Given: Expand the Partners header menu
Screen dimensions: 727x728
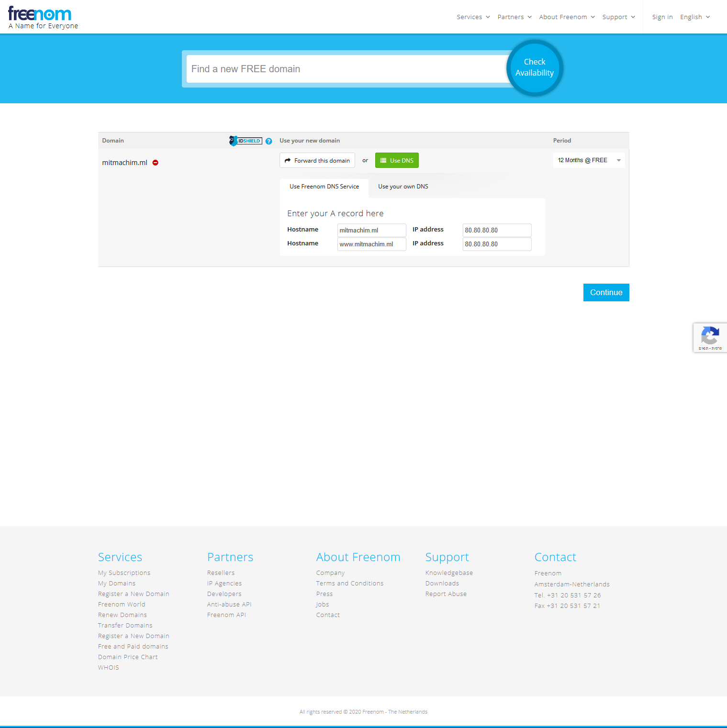Looking at the screenshot, I should coord(514,17).
